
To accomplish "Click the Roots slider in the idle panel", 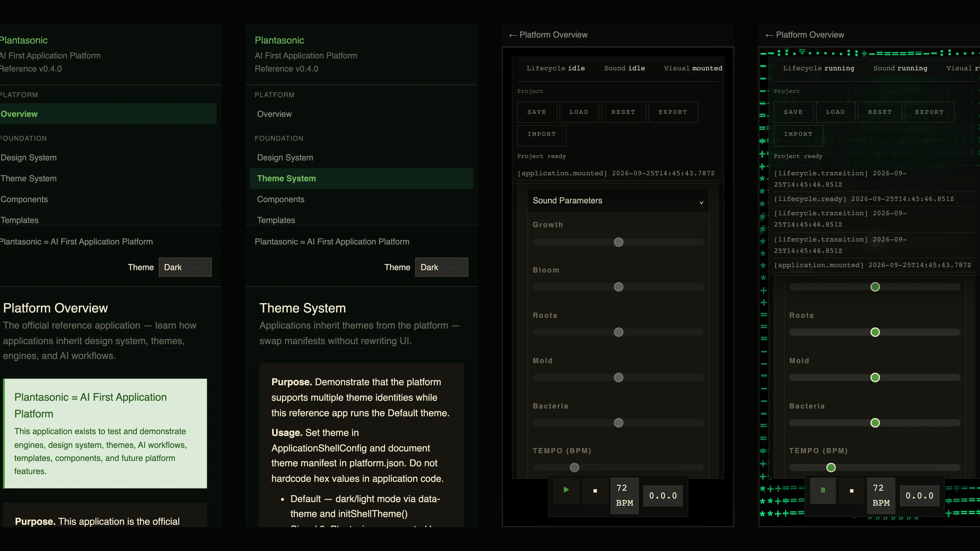I will point(618,332).
